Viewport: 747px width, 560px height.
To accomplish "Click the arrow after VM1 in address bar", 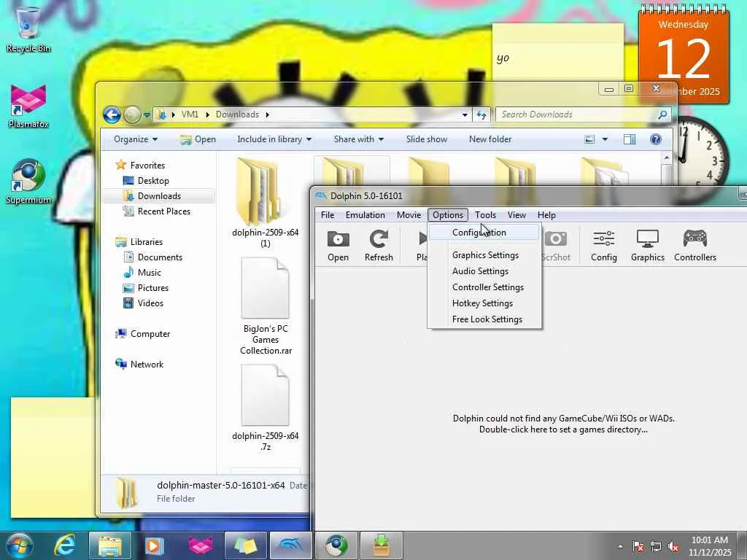I will point(207,114).
